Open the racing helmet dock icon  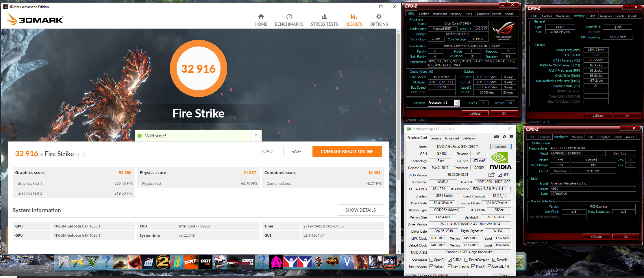click(219, 262)
